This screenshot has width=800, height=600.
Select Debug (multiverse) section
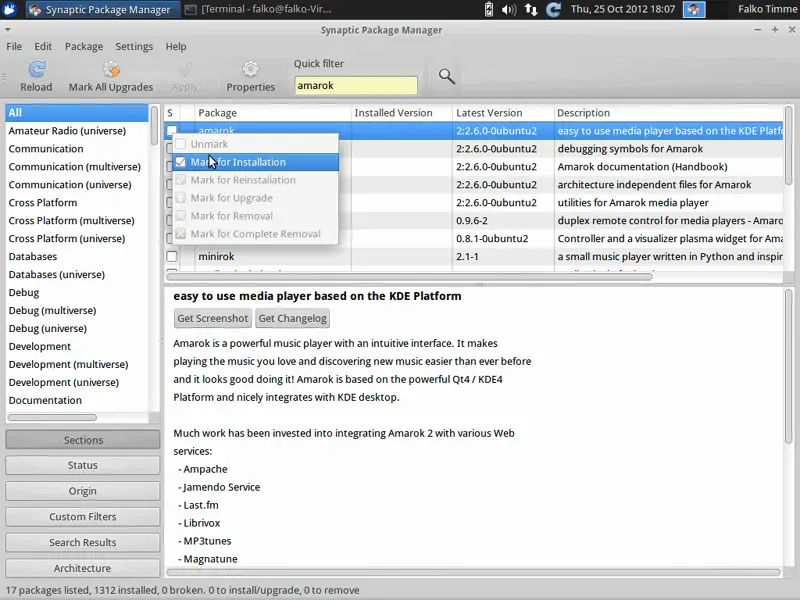(77, 310)
